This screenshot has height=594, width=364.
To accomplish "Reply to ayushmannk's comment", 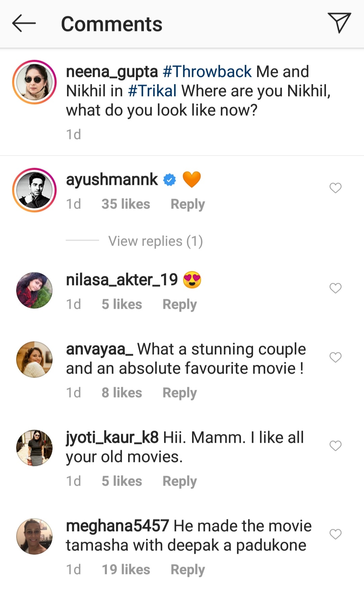I will [x=188, y=204].
